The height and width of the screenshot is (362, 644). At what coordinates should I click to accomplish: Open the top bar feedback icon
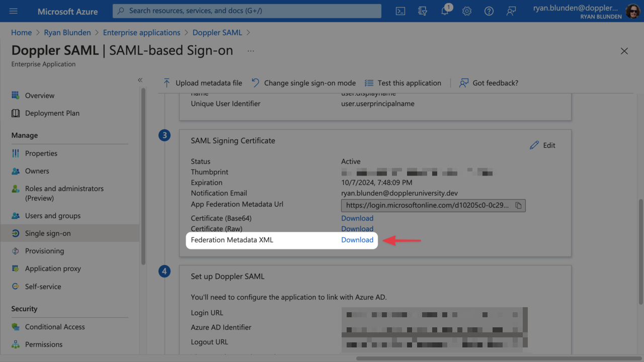coord(511,11)
